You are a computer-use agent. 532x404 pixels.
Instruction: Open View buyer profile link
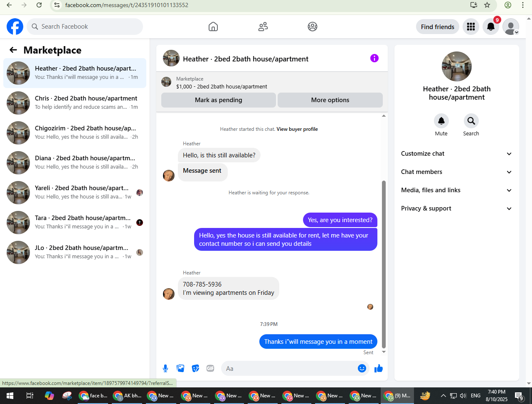(297, 129)
